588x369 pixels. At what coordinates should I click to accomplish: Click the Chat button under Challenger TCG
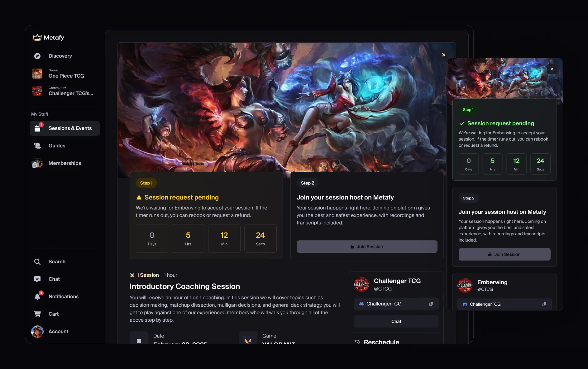pos(396,321)
